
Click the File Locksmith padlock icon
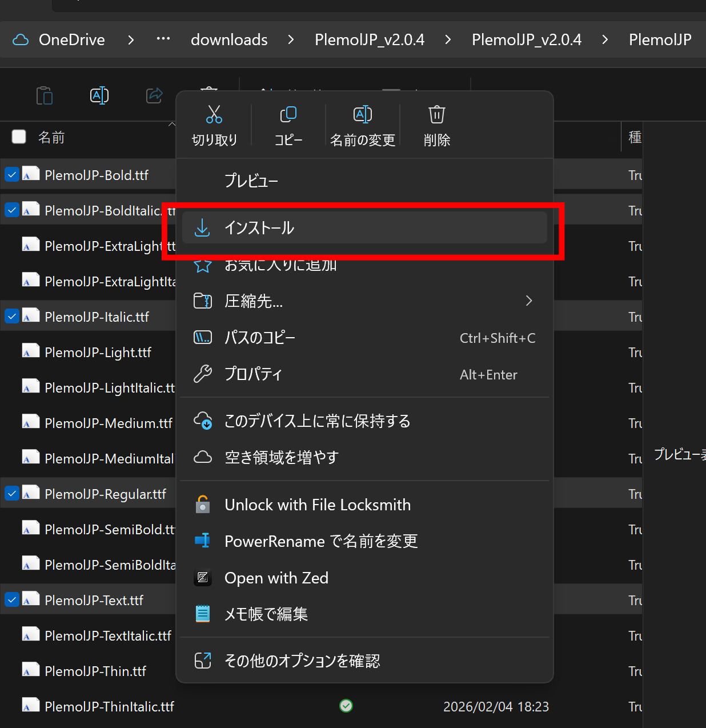[x=203, y=505]
